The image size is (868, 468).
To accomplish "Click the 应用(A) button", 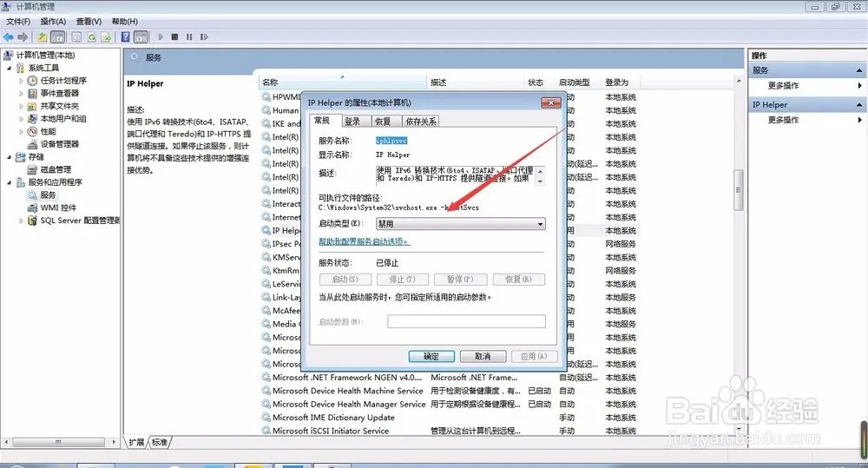I will [534, 356].
